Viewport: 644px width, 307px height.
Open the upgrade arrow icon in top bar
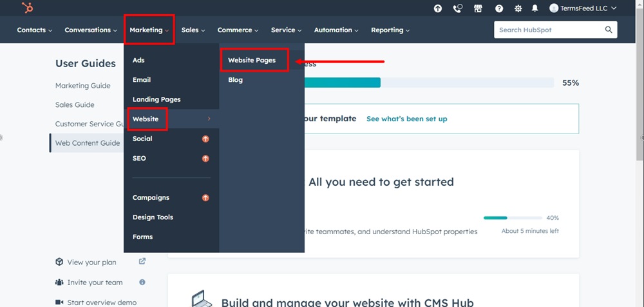pos(438,8)
